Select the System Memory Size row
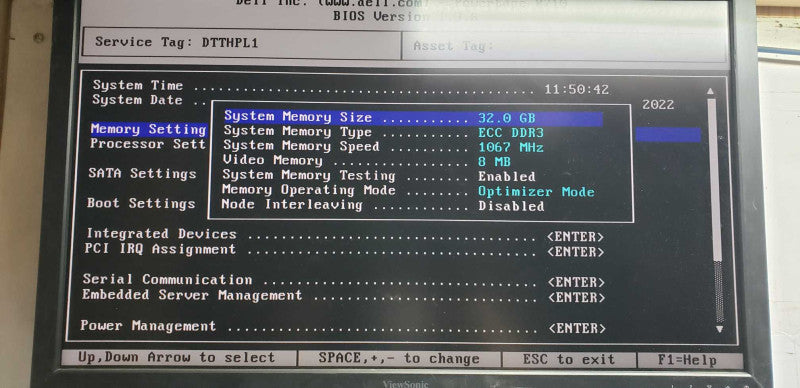 coord(413,118)
